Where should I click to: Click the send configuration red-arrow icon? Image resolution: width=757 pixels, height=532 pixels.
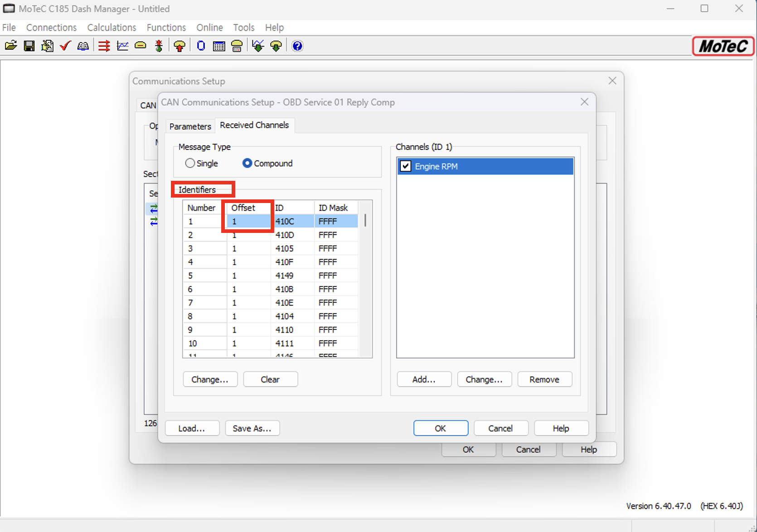180,46
